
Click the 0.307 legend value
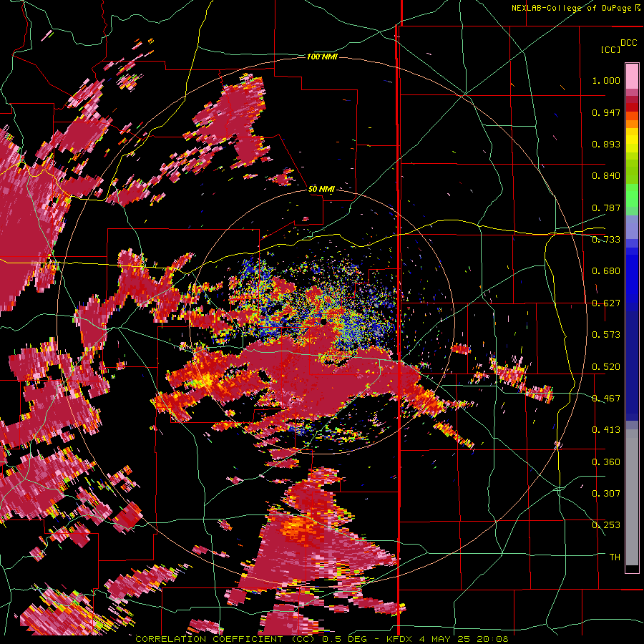(606, 493)
